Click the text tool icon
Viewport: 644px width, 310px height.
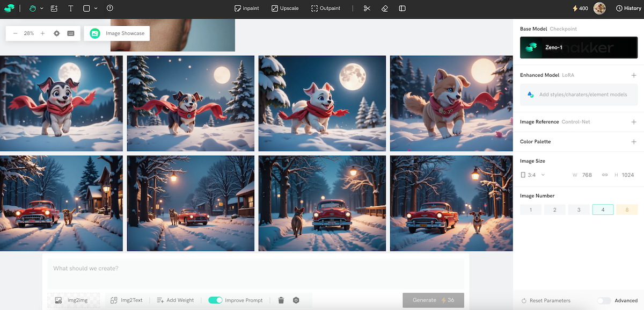pyautogui.click(x=71, y=9)
